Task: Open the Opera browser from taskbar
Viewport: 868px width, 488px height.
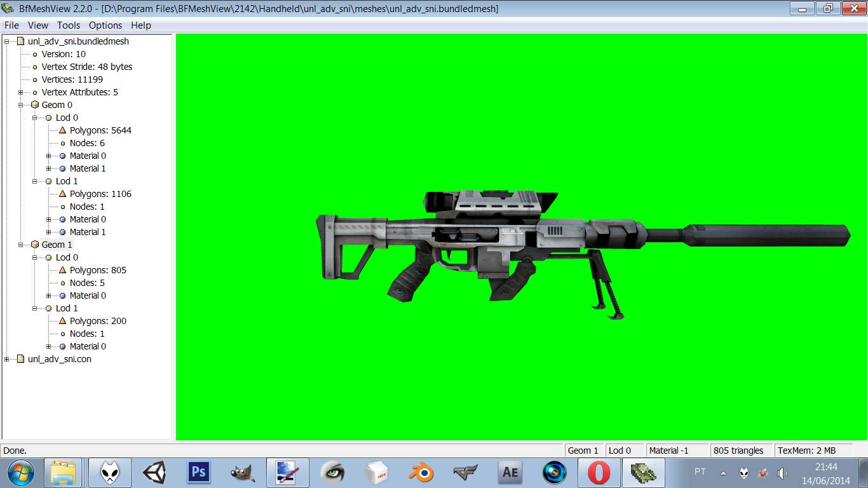Action: pyautogui.click(x=599, y=473)
